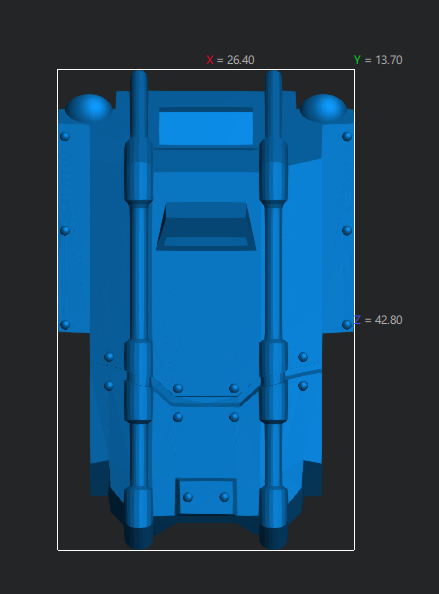Click the Y = 13.70 dimension label
The image size is (439, 594).
378,60
